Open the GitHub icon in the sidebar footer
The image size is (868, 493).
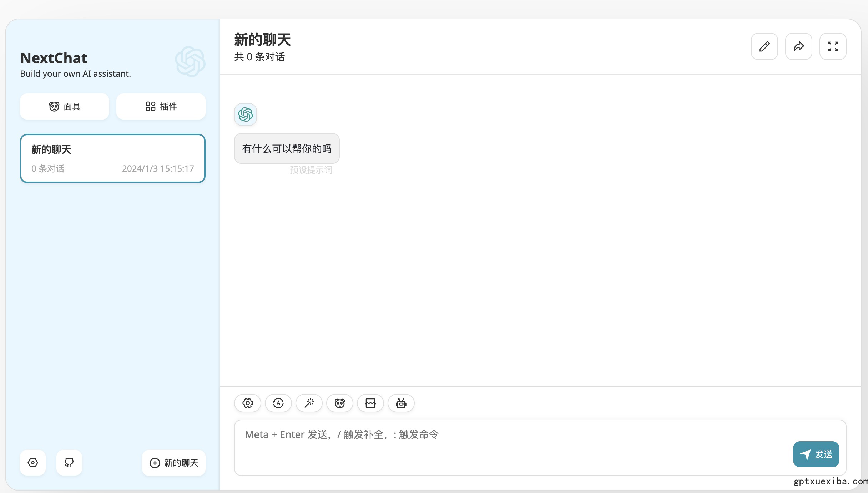point(69,463)
